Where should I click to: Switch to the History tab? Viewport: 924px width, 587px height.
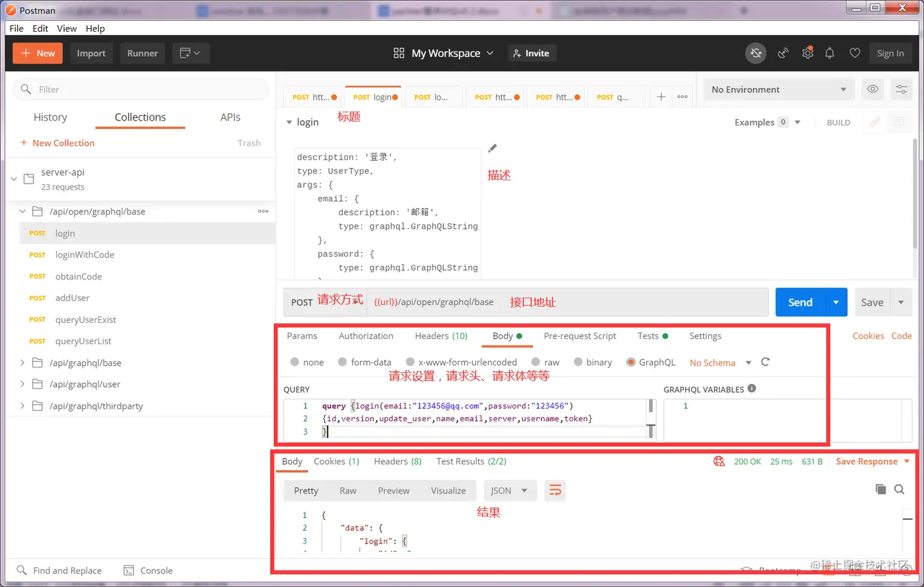pos(50,117)
